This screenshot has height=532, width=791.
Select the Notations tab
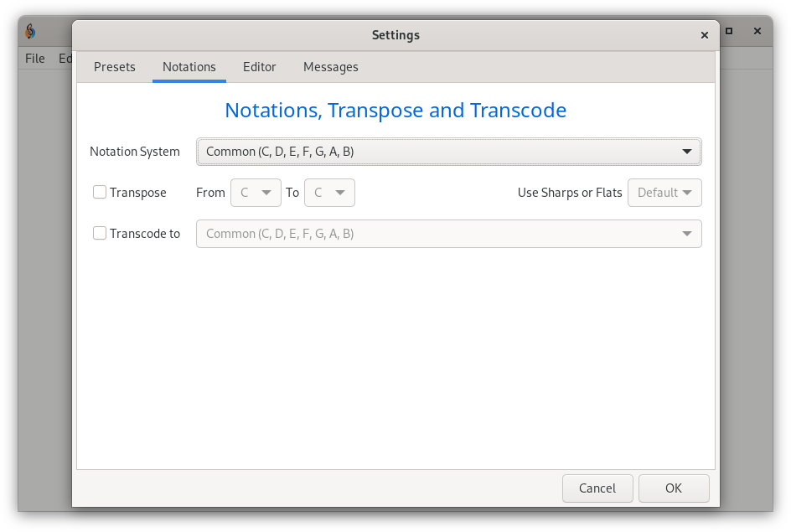pos(189,67)
